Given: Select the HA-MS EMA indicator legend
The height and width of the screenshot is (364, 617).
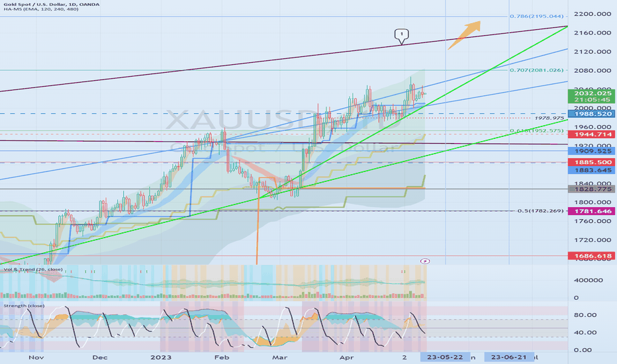Looking at the screenshot, I should [41, 9].
